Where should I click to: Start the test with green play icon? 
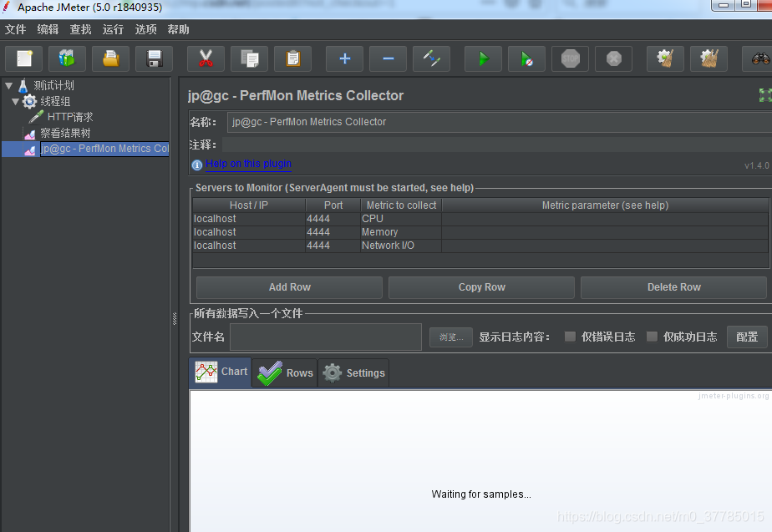point(484,59)
